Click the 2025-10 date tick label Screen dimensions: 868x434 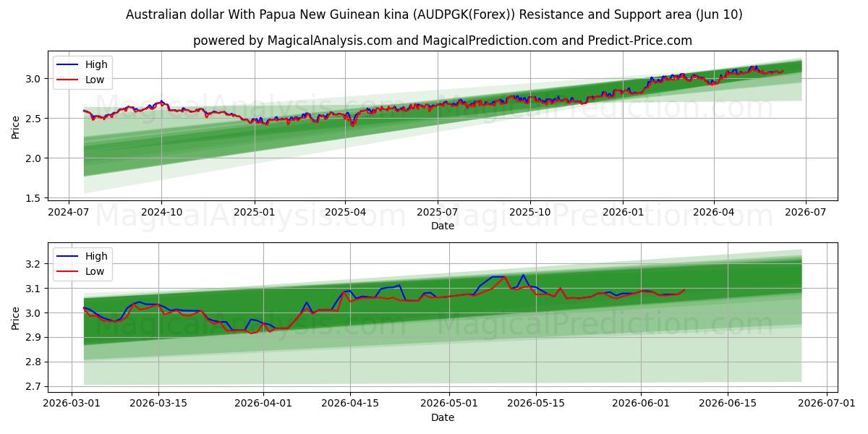click(x=529, y=212)
